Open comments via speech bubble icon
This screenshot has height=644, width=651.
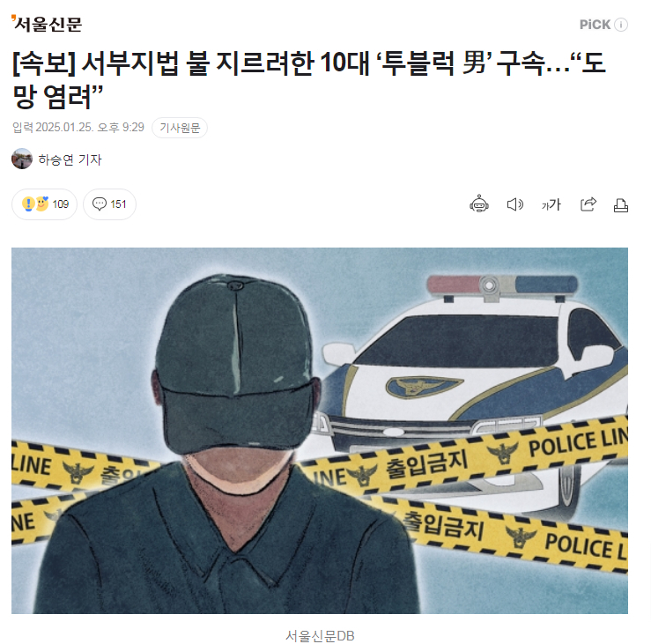click(x=100, y=204)
